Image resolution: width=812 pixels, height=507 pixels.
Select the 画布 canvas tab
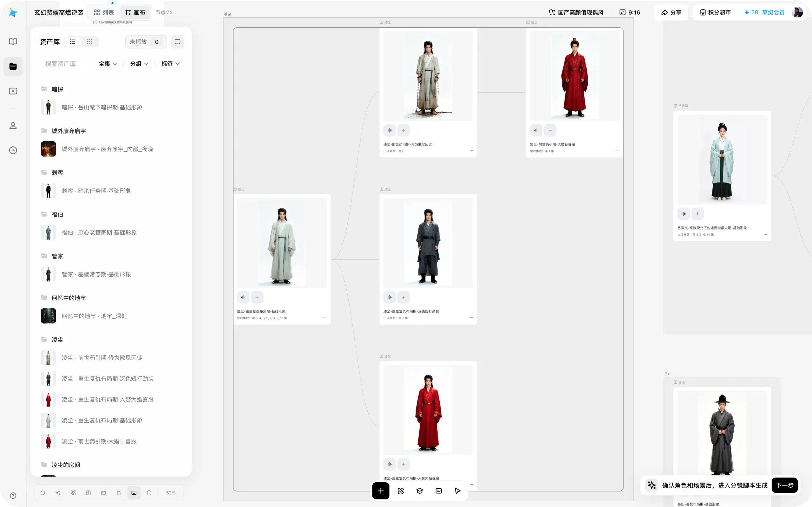point(135,12)
